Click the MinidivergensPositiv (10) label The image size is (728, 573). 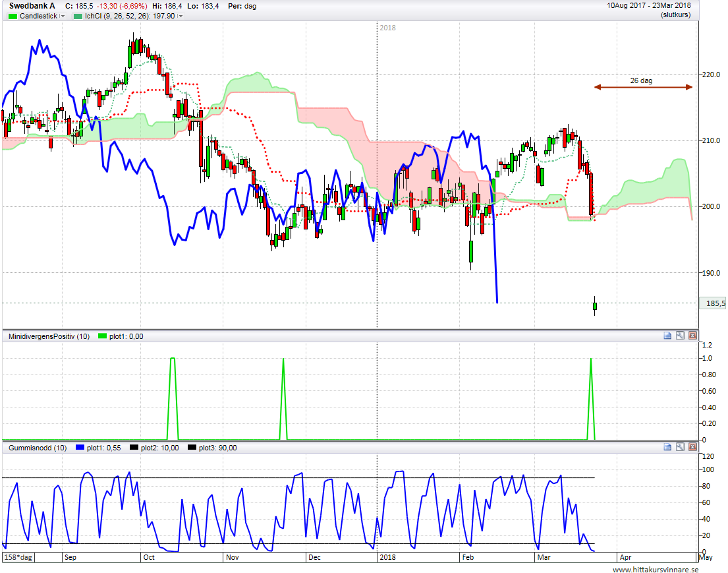point(49,336)
